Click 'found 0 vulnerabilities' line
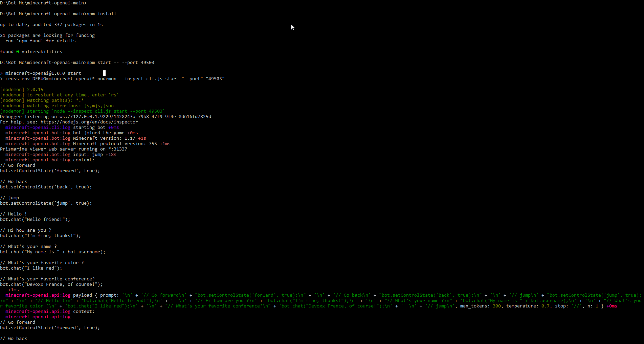 (31, 51)
